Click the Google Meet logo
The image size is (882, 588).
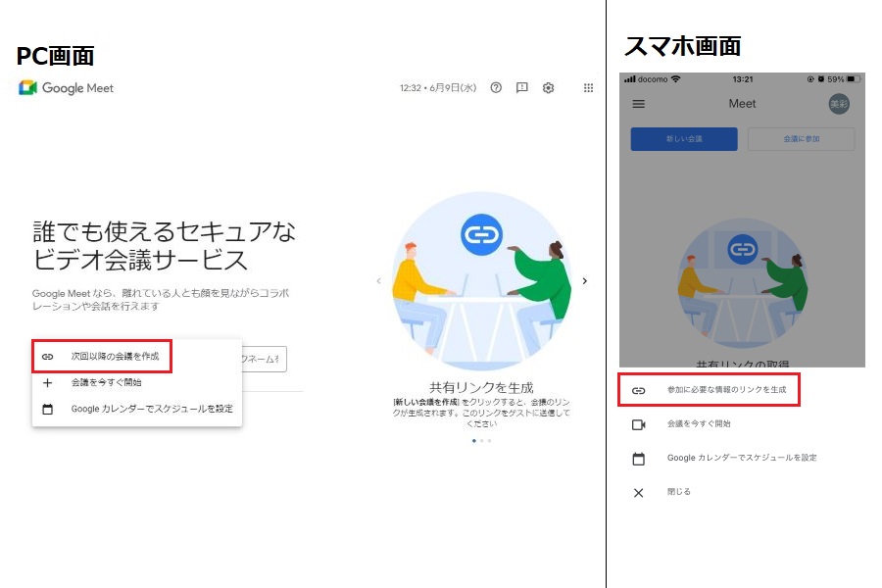coord(66,88)
